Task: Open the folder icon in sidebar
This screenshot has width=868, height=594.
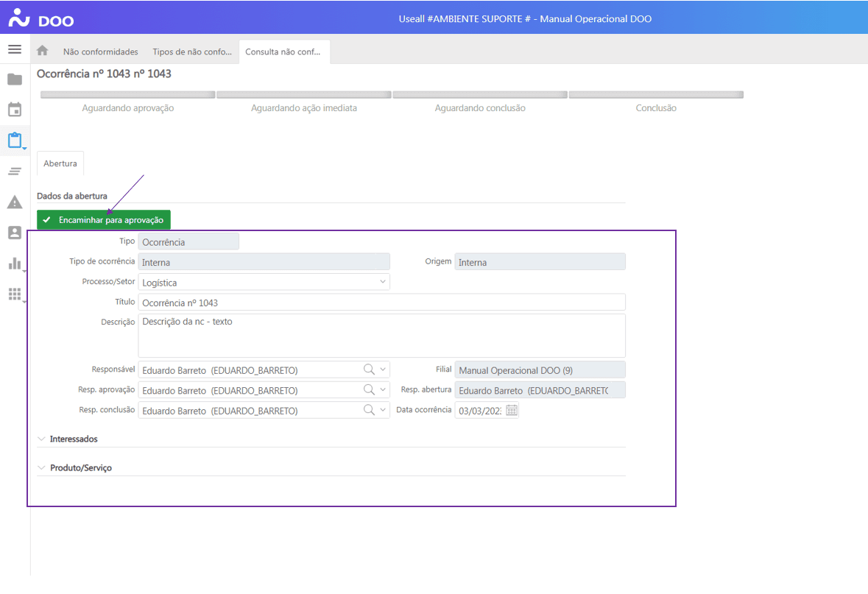Action: click(x=15, y=79)
